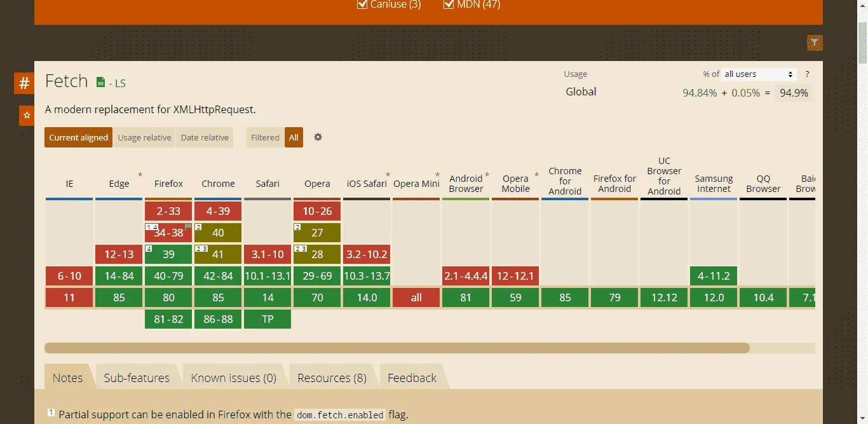The image size is (868, 424).
Task: Click the Opera 10-26 cell
Action: click(317, 211)
